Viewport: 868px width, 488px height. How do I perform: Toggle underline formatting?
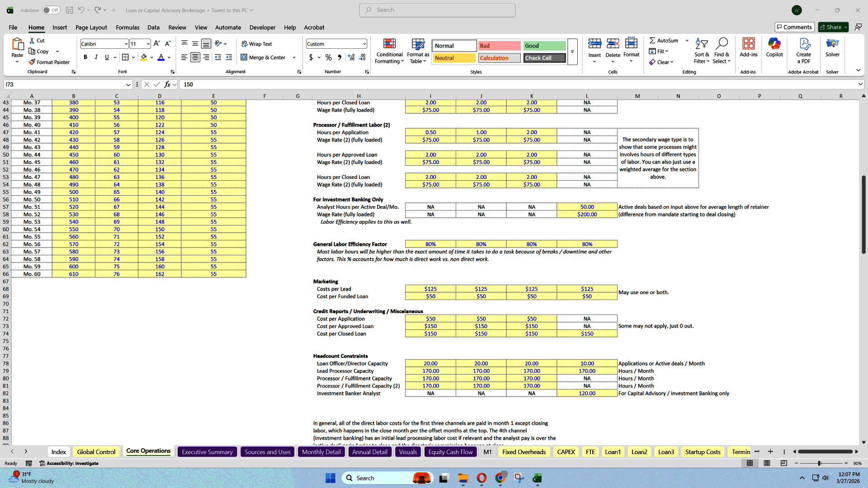[107, 57]
